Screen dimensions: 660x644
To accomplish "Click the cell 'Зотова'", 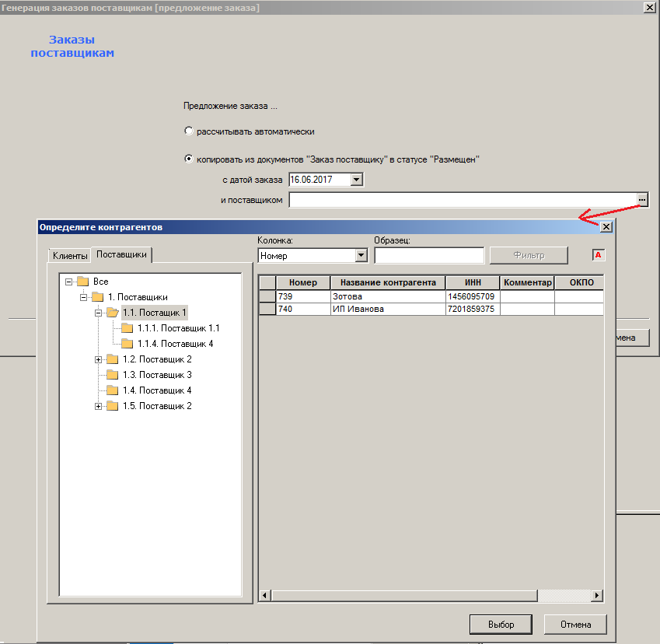I will point(388,296).
